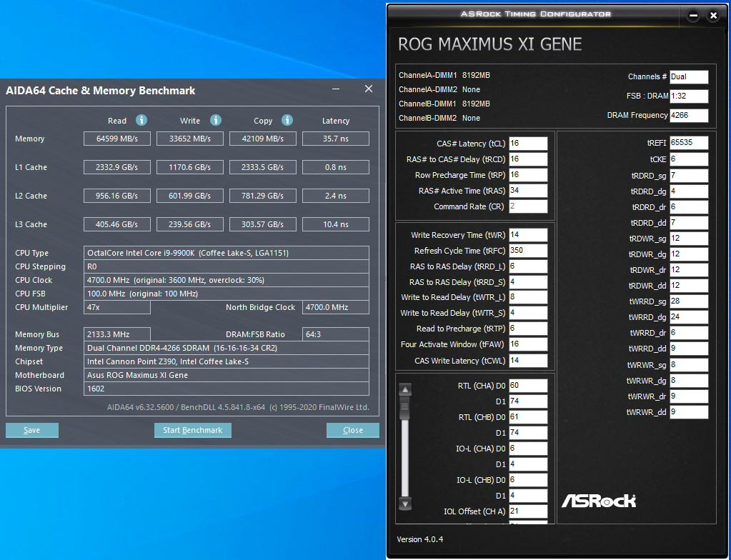Viewport: 731px width, 560px height.
Task: Click the Memory Type DDR4-4266 value
Action: coord(226,348)
